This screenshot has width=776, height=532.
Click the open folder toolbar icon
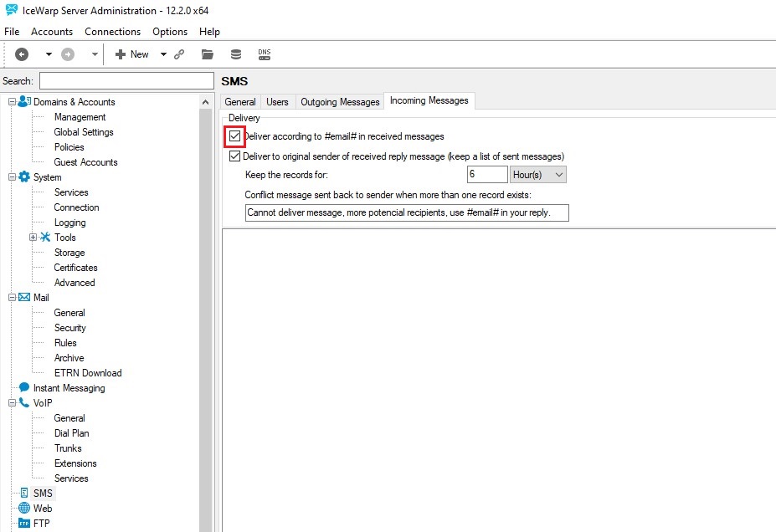click(x=208, y=54)
